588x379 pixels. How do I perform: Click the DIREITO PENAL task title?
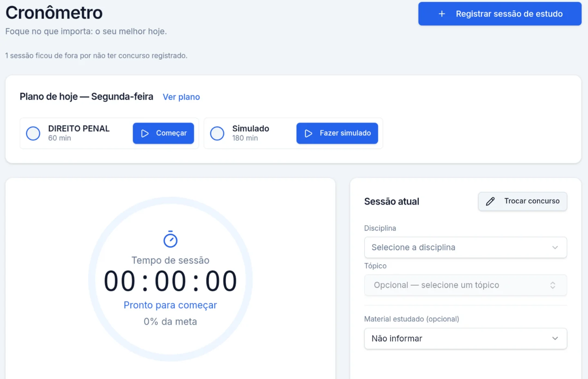pos(79,128)
